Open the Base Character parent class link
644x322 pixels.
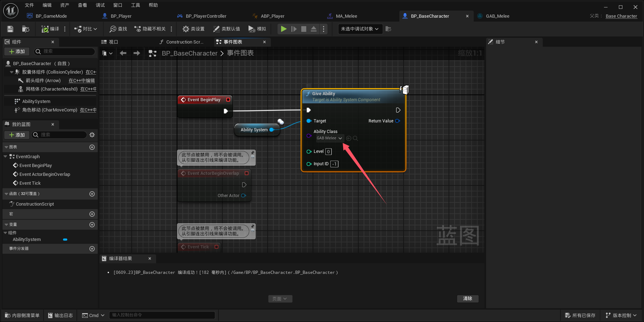(x=621, y=16)
